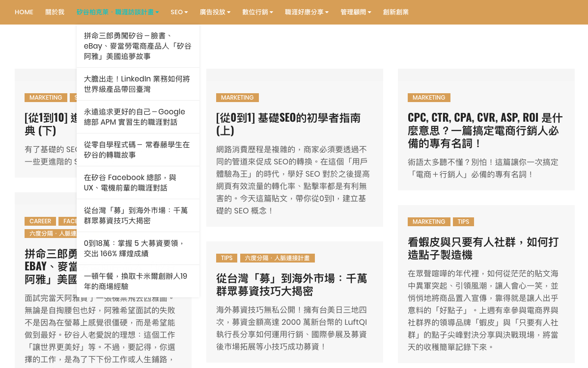This screenshot has width=588, height=368.
Task: Go to the HOME page
Action: [x=24, y=12]
